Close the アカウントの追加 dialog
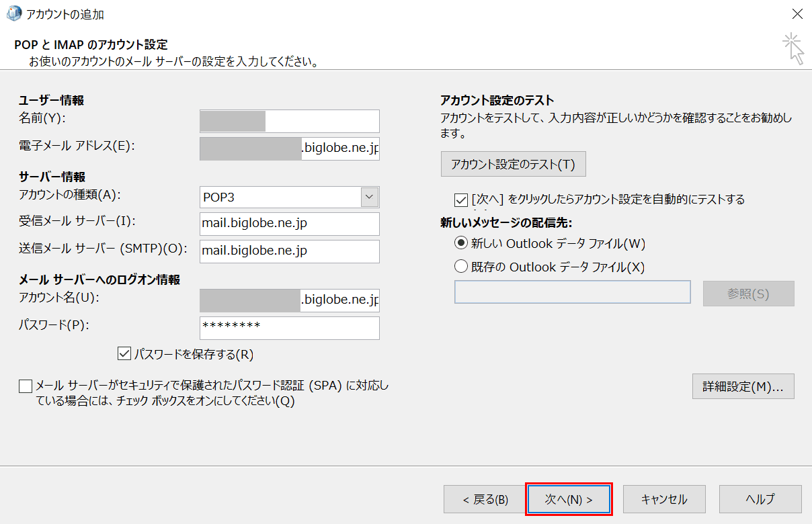 click(x=797, y=13)
